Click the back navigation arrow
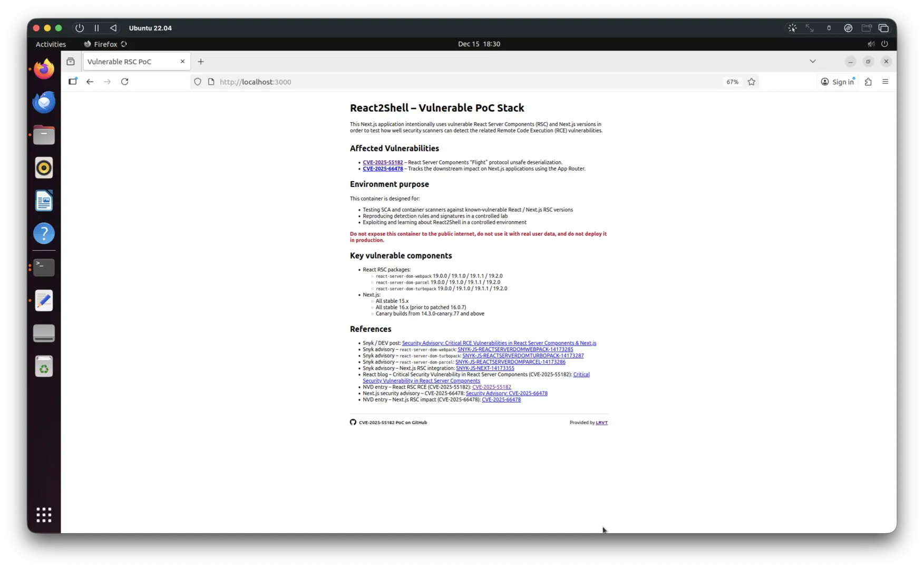 [90, 82]
